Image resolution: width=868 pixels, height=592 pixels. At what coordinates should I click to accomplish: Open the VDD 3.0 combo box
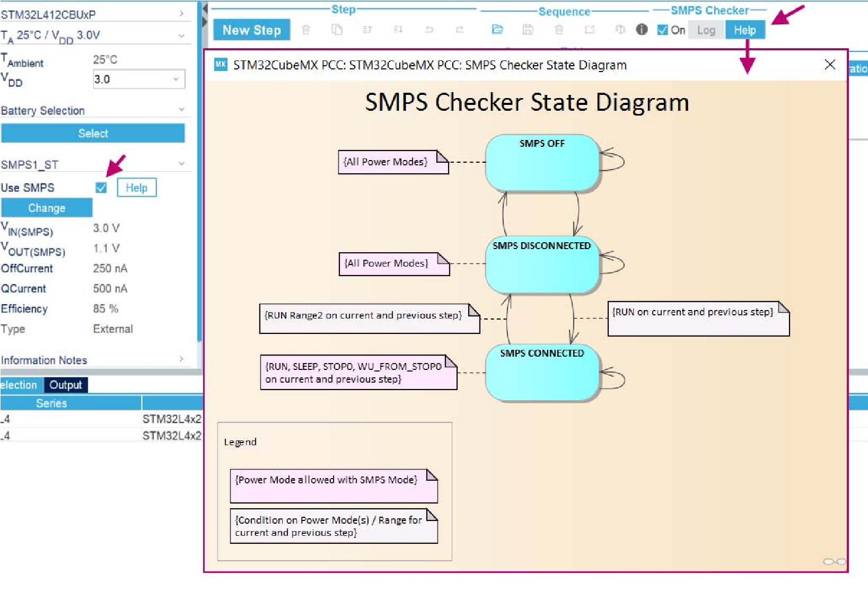(139, 79)
